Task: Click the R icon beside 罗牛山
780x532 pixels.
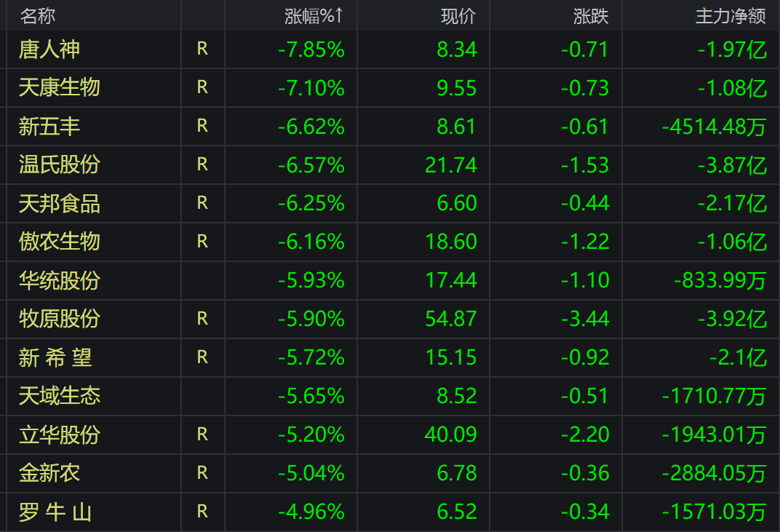Action: pos(202,512)
